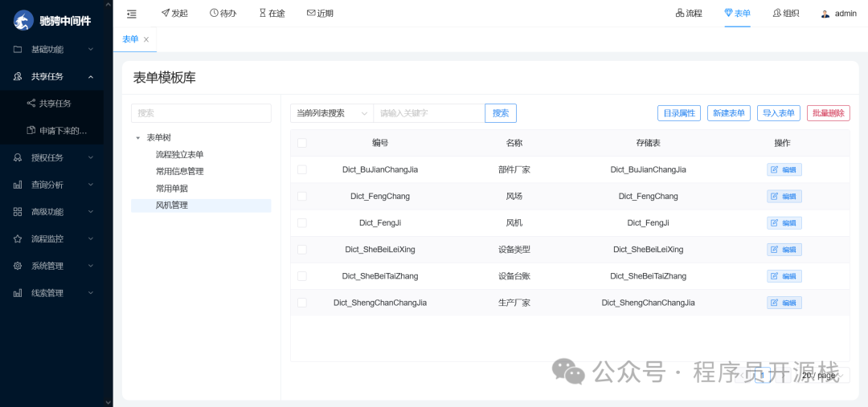Click the 新建表单 button
The height and width of the screenshot is (407, 868).
tap(728, 113)
